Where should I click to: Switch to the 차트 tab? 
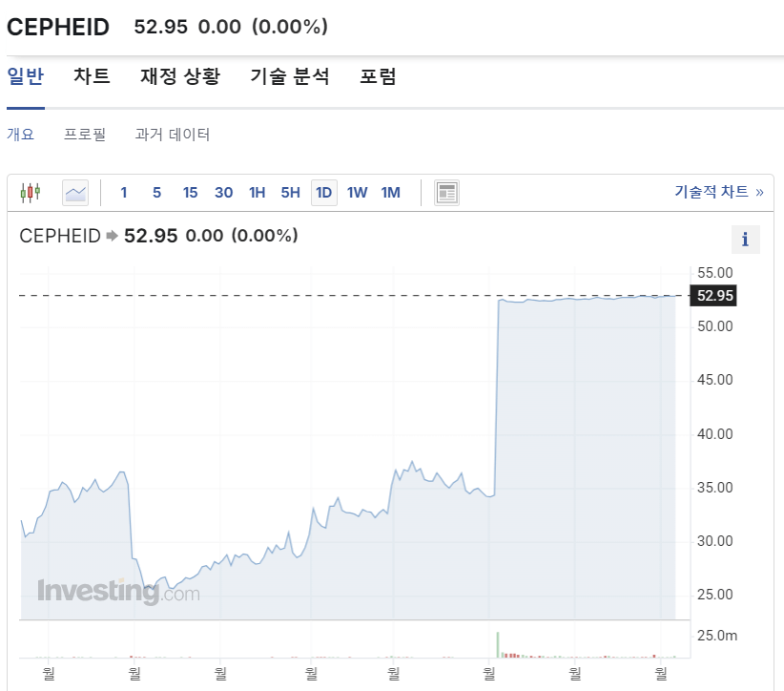coord(92,76)
